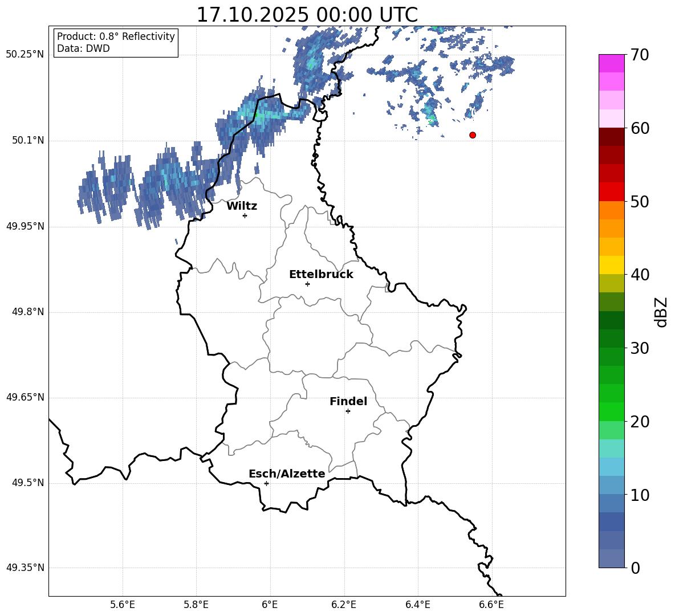Pick the slate blue swatch just above 0 dBZ

[612, 558]
